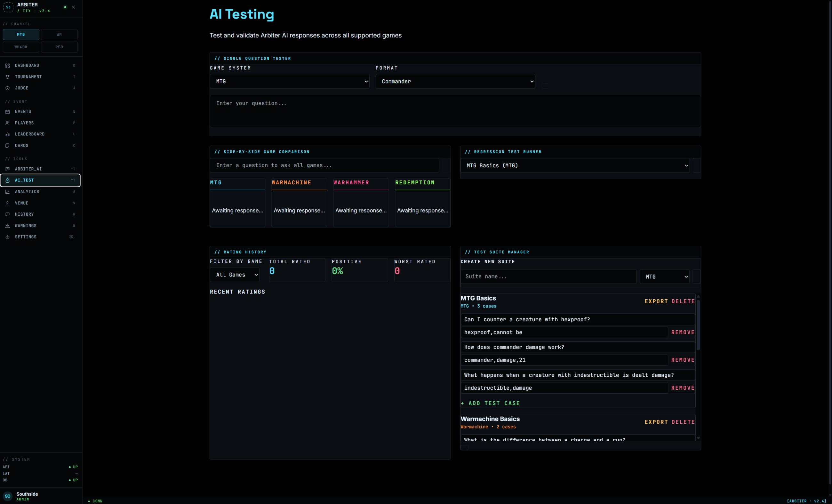Open the Game System dropdown showing MTG

pos(289,81)
